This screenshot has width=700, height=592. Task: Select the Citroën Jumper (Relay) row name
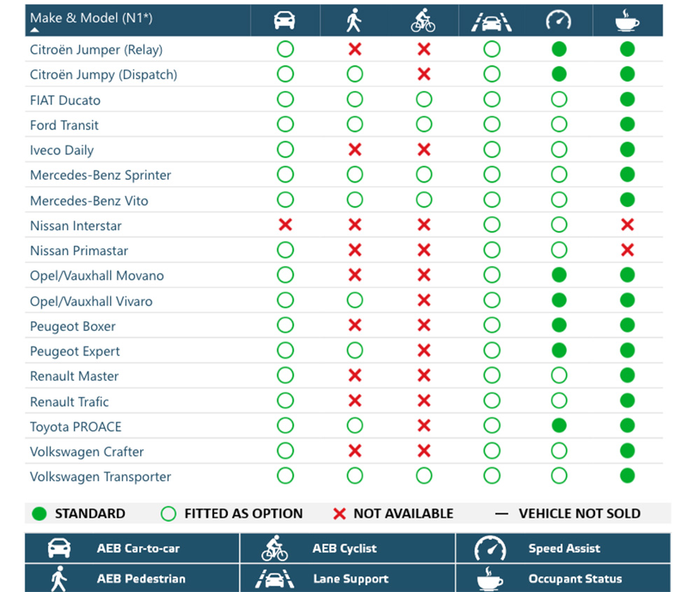coord(96,50)
